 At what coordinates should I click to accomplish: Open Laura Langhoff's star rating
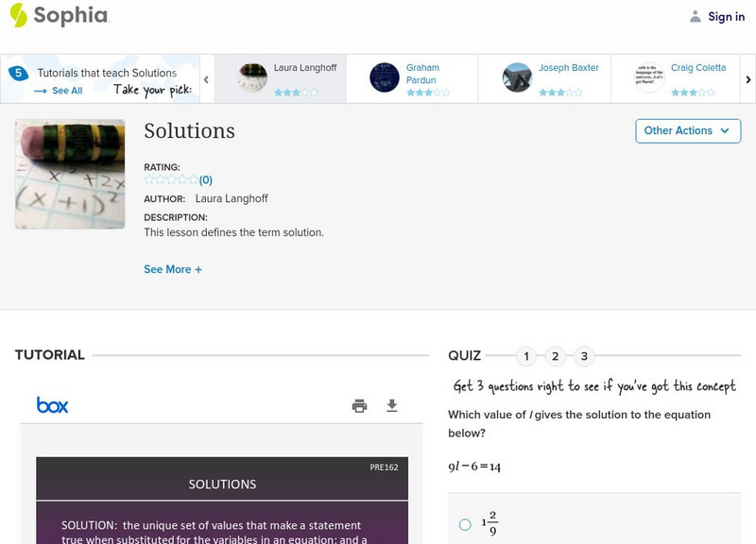click(x=296, y=92)
